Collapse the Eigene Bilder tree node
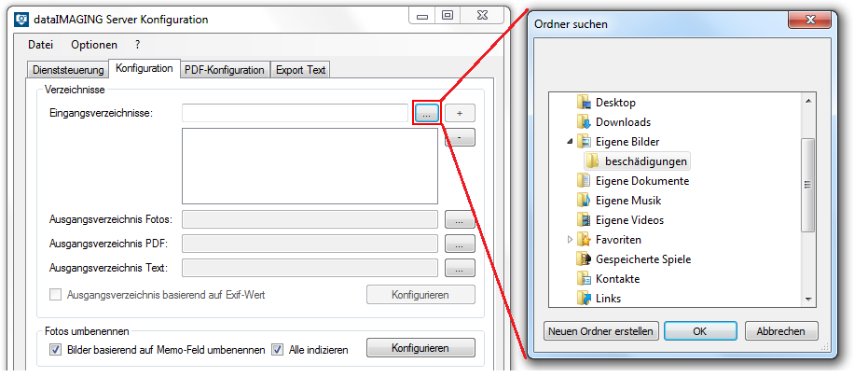Screen dimensions: 868x377 pos(570,142)
